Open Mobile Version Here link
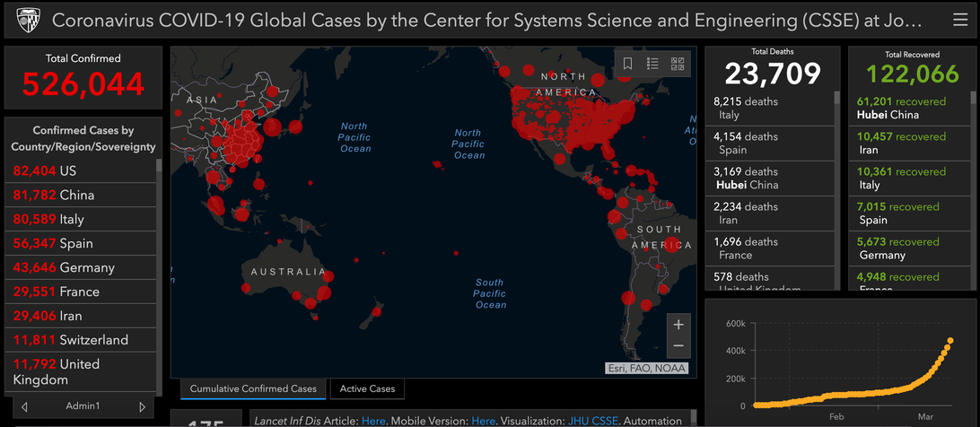980x427 pixels. [x=483, y=421]
